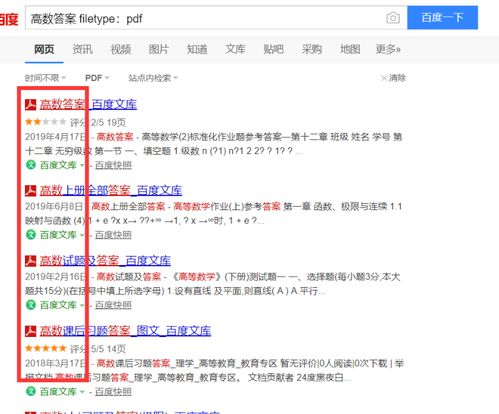Click the PDF icon beside 高数课后习题答案

point(31,331)
